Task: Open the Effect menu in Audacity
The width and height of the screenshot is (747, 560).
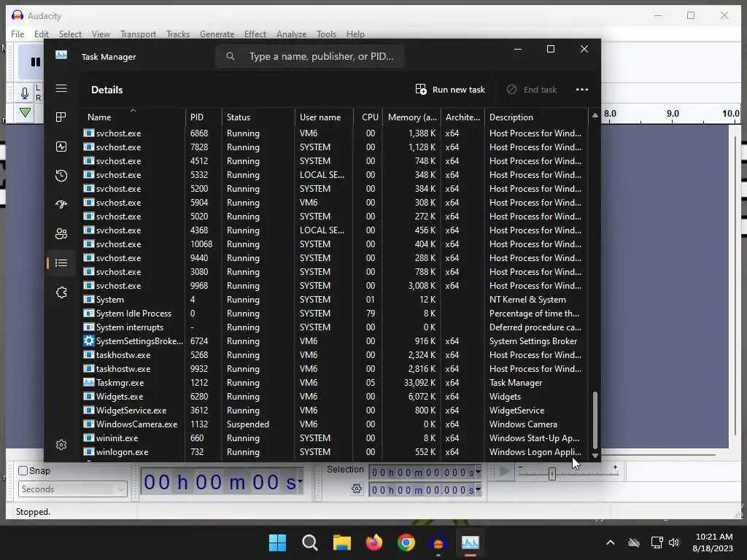Action: (255, 34)
